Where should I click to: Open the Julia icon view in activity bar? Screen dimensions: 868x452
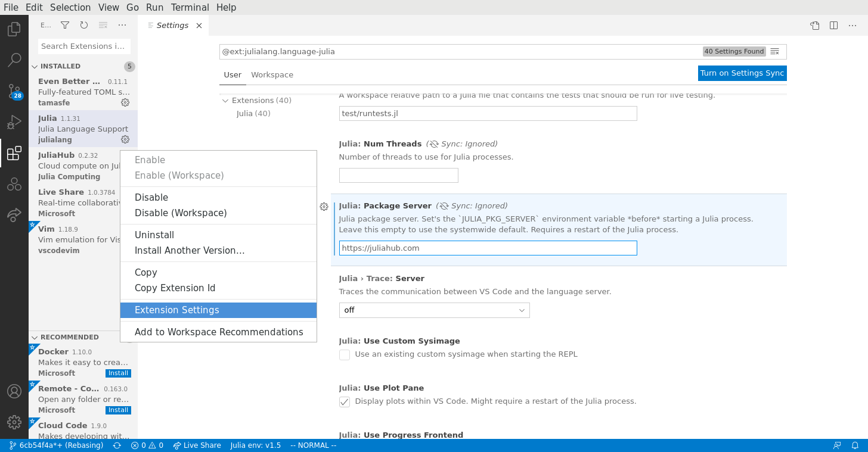(14, 184)
